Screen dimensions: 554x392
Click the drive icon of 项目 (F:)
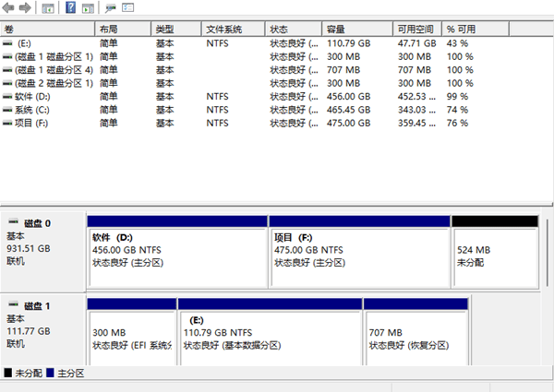7,124
